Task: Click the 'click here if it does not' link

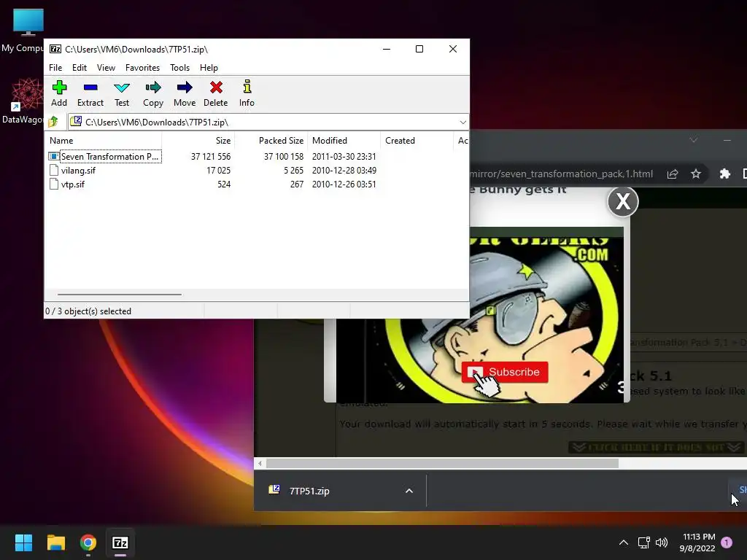Action: tap(656, 447)
